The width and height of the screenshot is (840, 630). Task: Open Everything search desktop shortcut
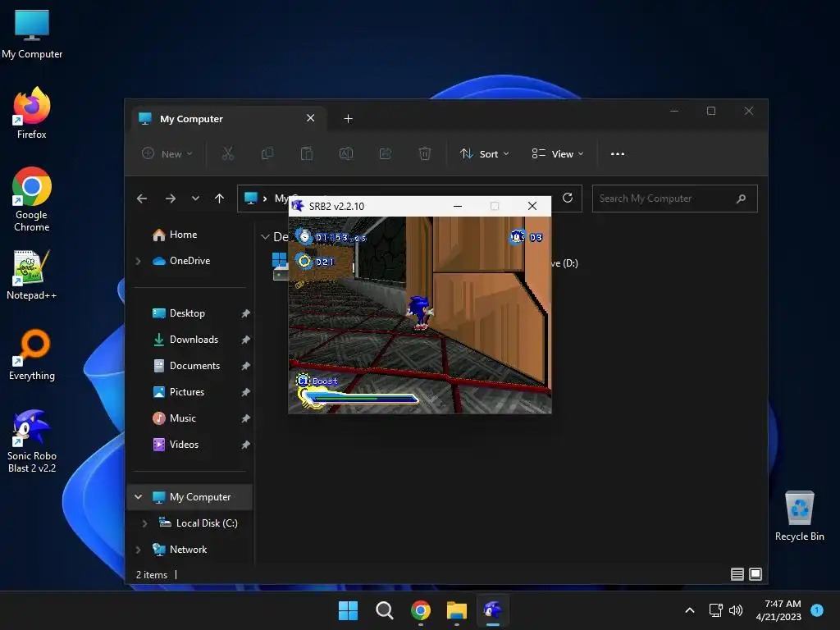pyautogui.click(x=32, y=354)
